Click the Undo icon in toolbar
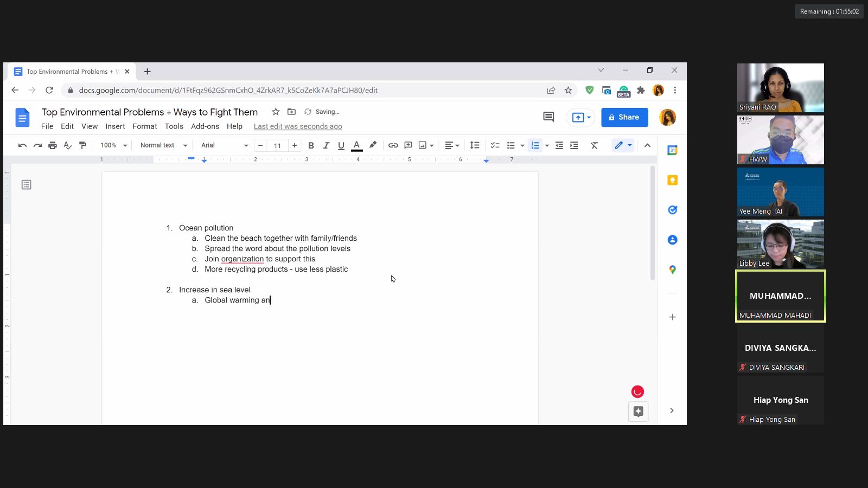This screenshot has height=488, width=868. pyautogui.click(x=22, y=145)
